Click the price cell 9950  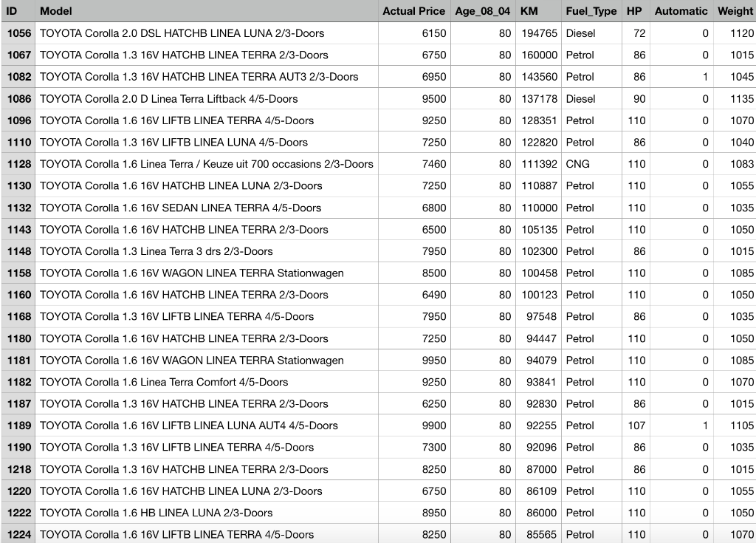click(414, 361)
